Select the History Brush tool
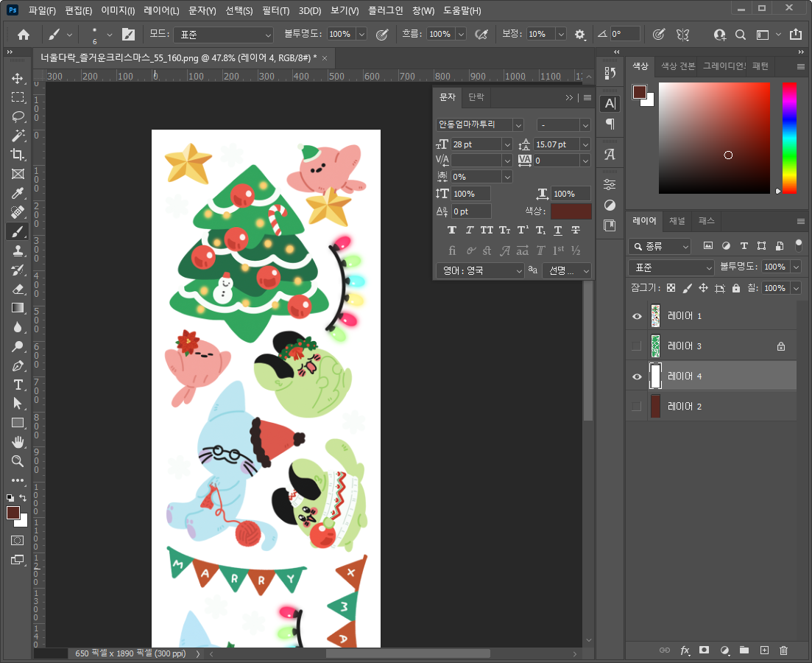812x663 pixels. coord(18,270)
